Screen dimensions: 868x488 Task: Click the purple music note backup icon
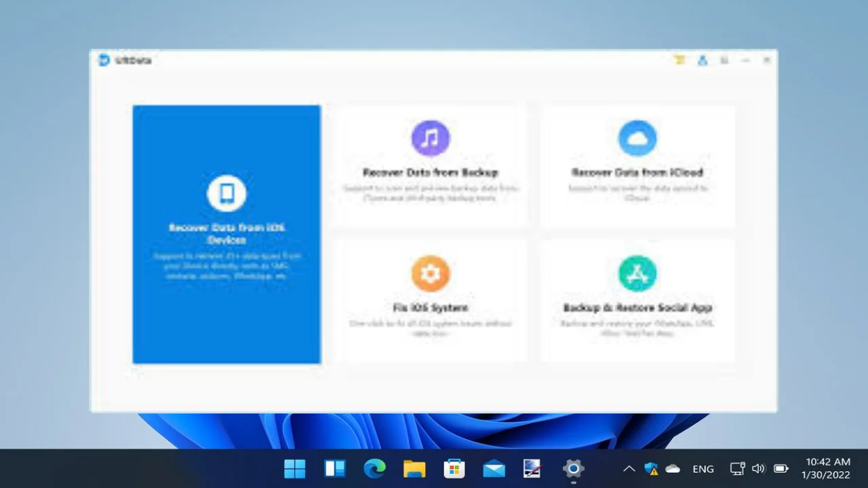[431, 138]
